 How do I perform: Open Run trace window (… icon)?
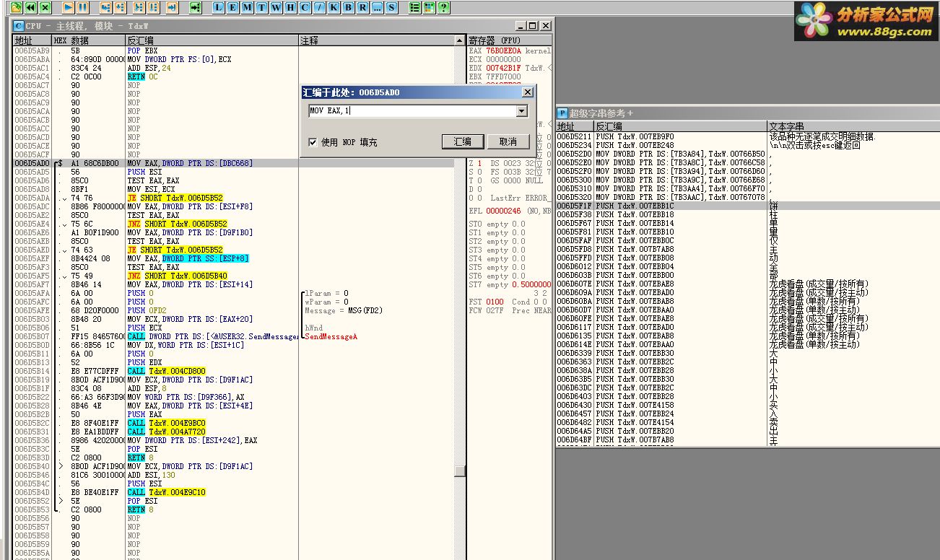click(x=377, y=7)
